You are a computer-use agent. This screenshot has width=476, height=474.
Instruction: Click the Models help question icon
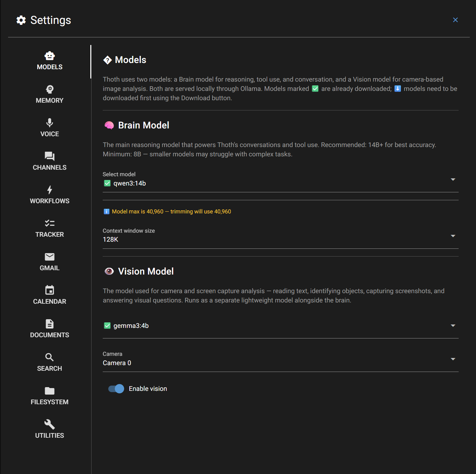[107, 60]
